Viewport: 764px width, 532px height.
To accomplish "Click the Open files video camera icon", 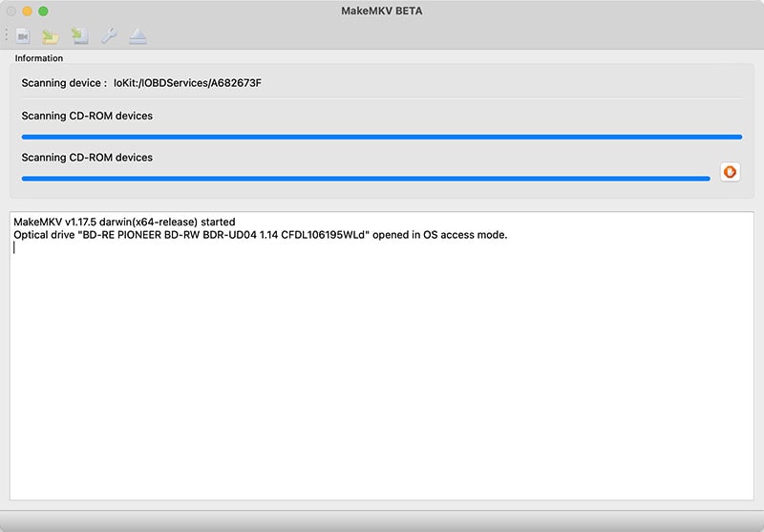I will point(23,36).
